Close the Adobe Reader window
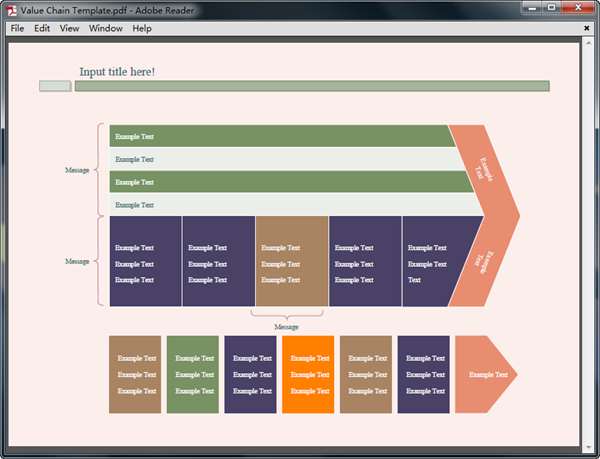 578,8
